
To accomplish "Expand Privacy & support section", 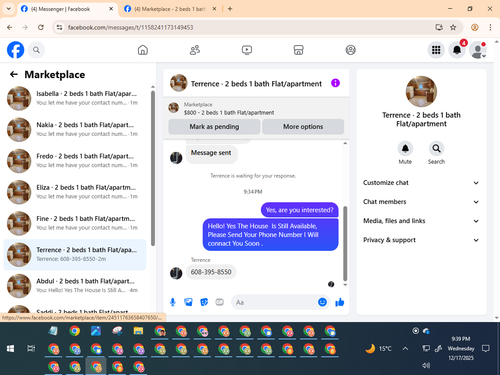I will (x=421, y=240).
